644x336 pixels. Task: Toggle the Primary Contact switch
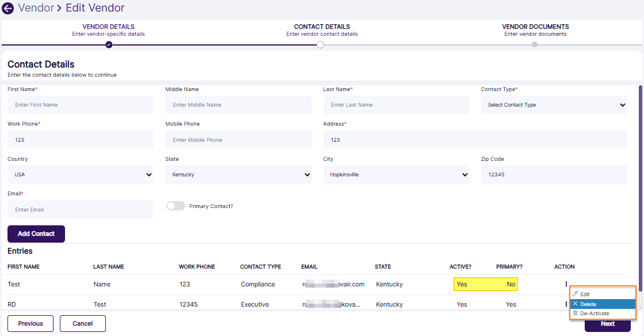(x=176, y=206)
